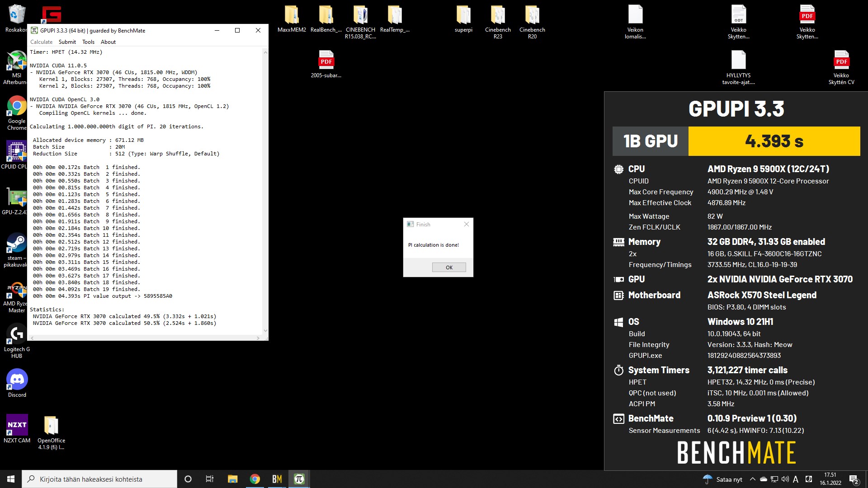Click '3,121,227 timer calls' text
This screenshot has width=868, height=488.
(x=747, y=370)
